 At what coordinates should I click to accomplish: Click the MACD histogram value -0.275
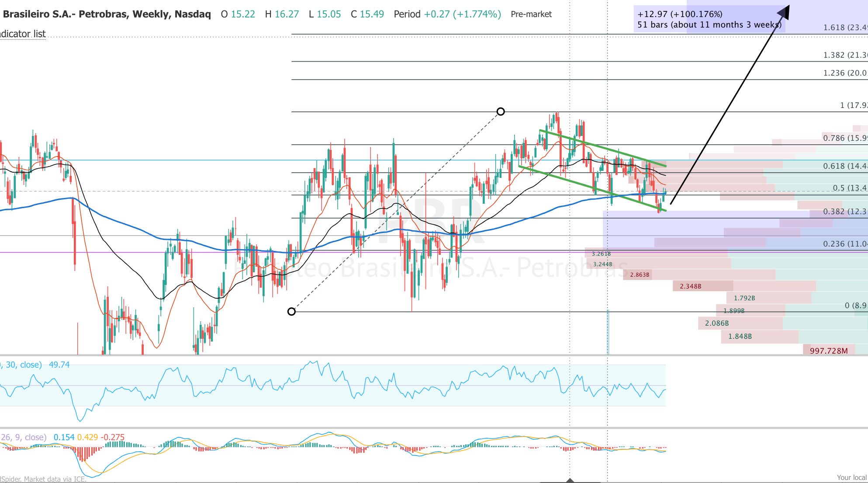(x=113, y=437)
